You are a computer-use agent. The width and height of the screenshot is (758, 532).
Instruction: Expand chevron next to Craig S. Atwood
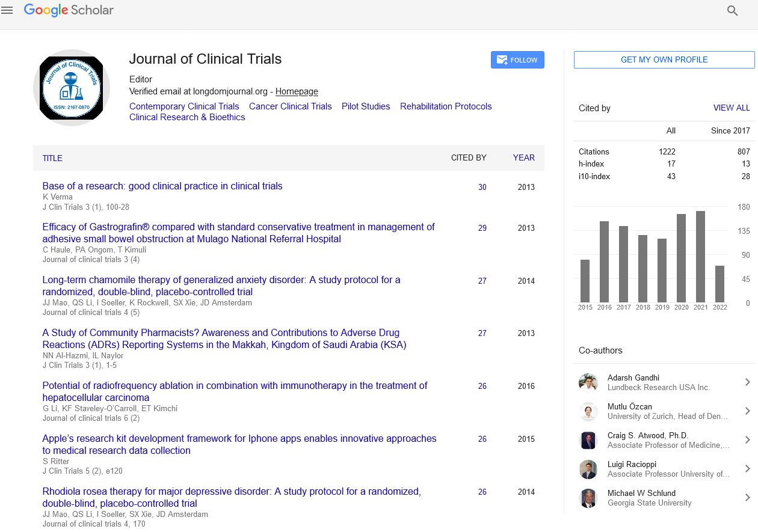click(747, 440)
